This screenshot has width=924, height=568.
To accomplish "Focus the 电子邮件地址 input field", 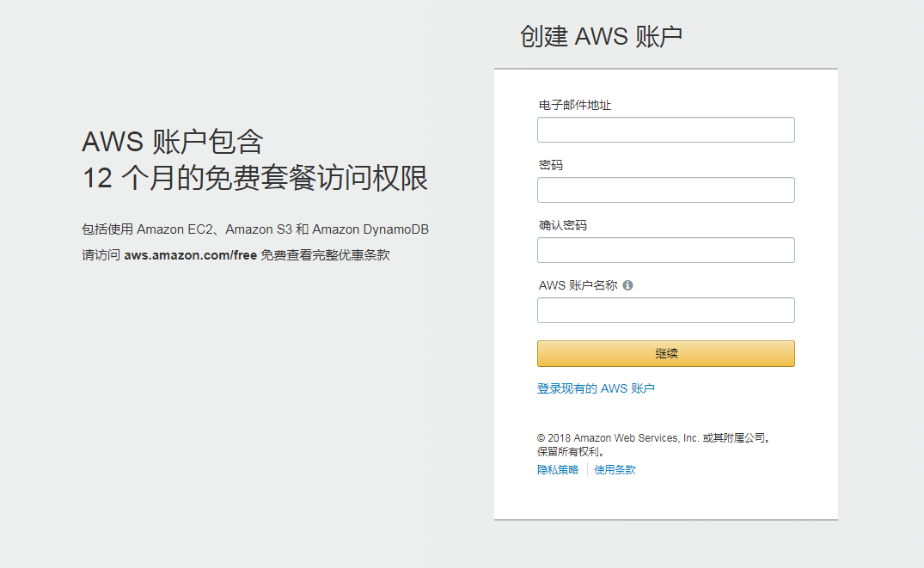I will click(665, 130).
